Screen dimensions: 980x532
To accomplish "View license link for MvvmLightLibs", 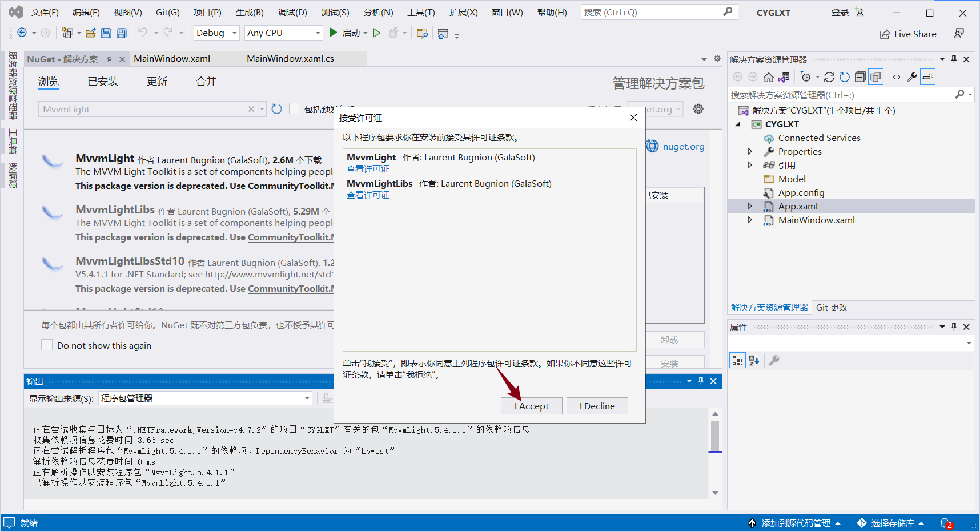I will point(368,195).
